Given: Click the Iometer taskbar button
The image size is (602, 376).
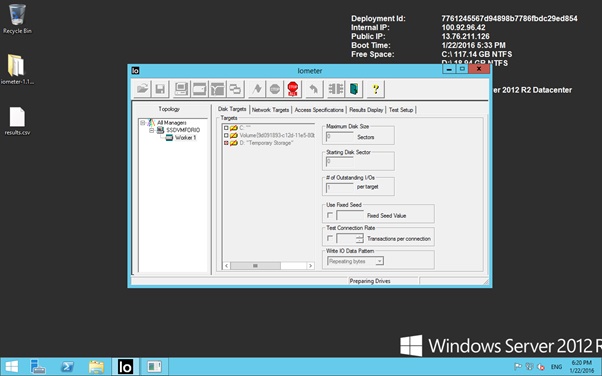Looking at the screenshot, I should pos(125,367).
